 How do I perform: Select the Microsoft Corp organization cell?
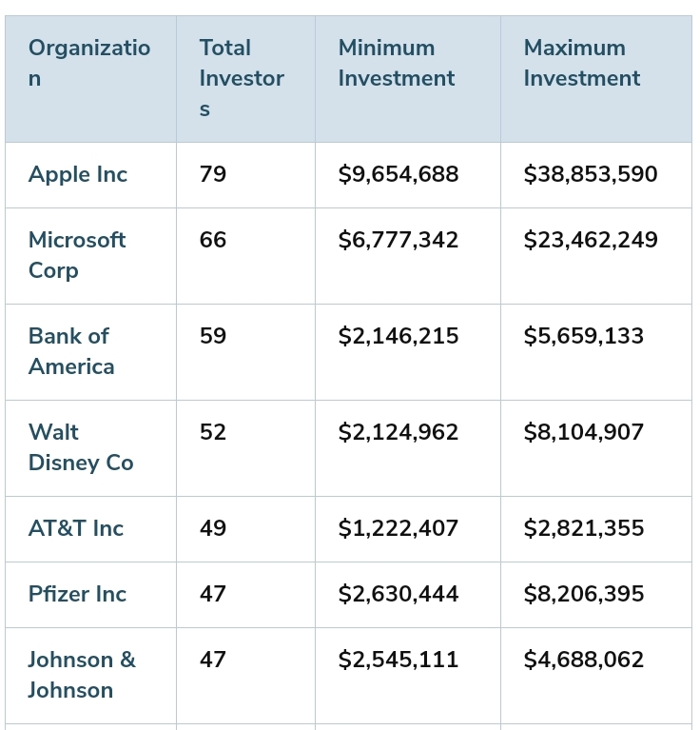77,255
